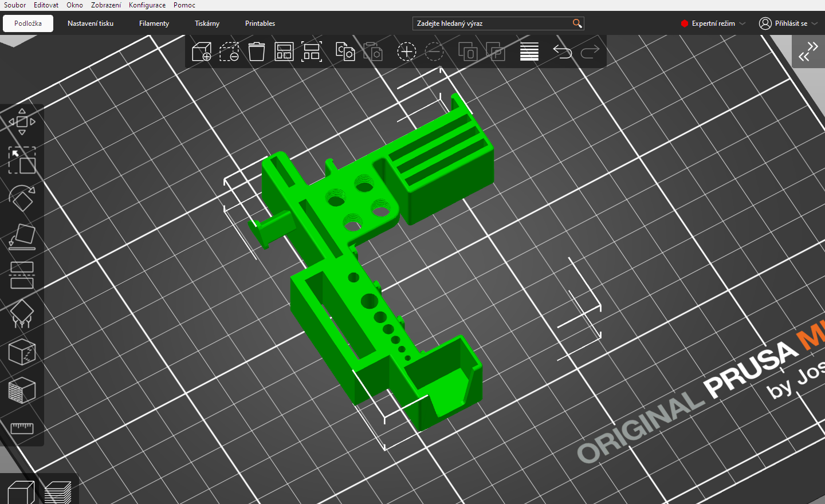Switch to the Nastavení tisku tab

click(91, 23)
